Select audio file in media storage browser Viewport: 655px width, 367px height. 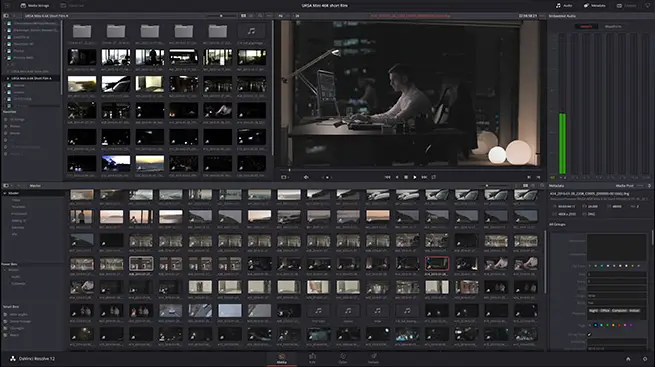click(x=251, y=31)
